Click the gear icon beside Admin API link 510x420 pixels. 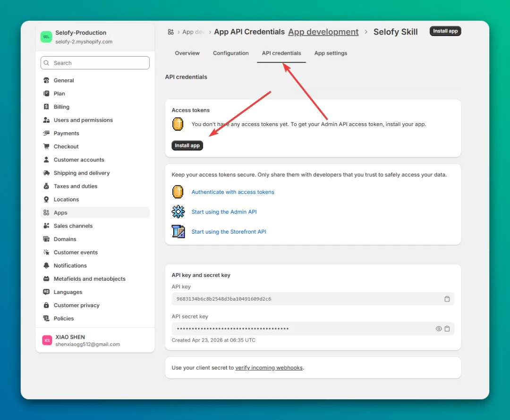tap(178, 212)
